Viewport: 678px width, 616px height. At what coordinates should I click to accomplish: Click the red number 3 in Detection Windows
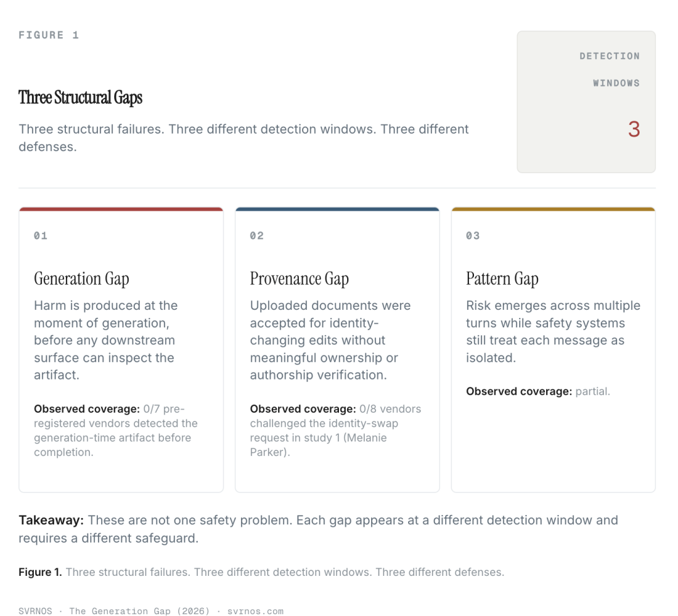pyautogui.click(x=634, y=129)
